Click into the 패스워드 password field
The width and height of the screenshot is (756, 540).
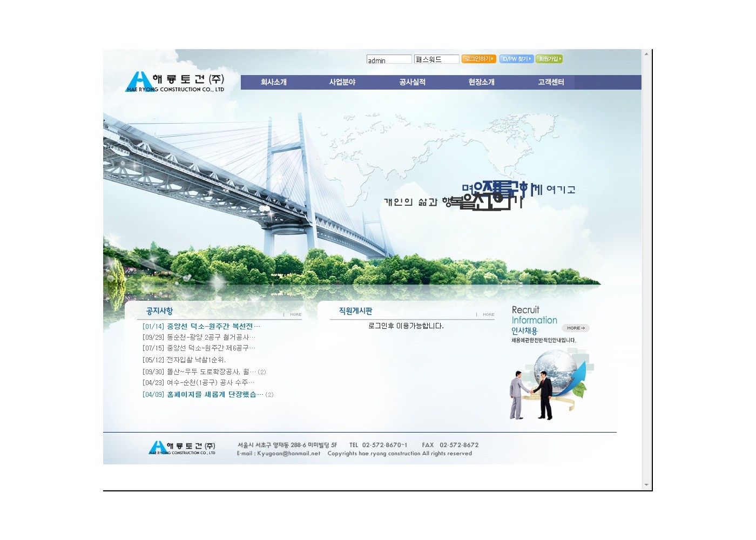pyautogui.click(x=436, y=59)
